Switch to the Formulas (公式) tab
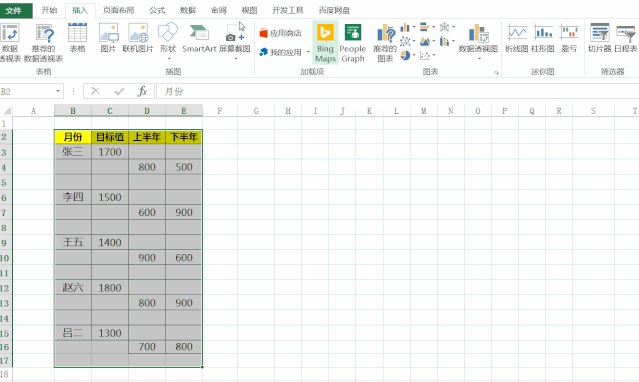The width and height of the screenshot is (639, 382). (x=157, y=10)
